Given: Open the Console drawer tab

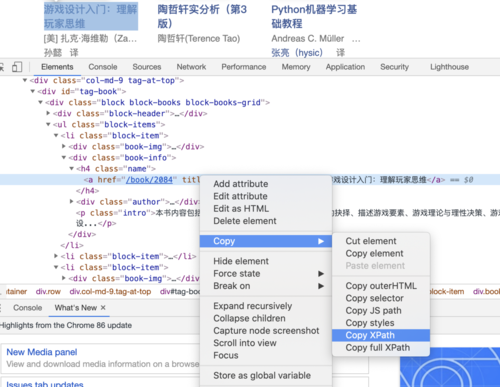Looking at the screenshot, I should [28, 308].
